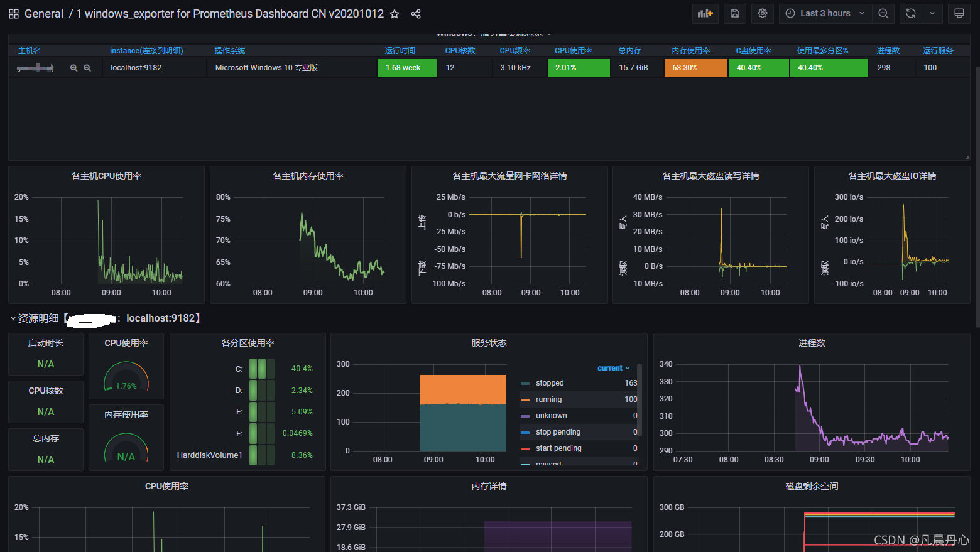The height and width of the screenshot is (552, 980).
Task: Go to General folder breadcrumb
Action: [44, 14]
